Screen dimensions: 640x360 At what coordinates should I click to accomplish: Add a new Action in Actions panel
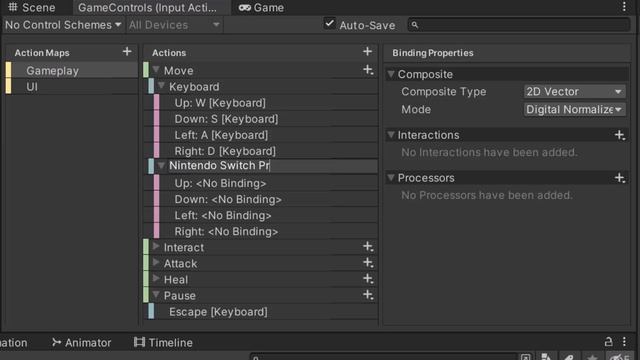click(367, 52)
